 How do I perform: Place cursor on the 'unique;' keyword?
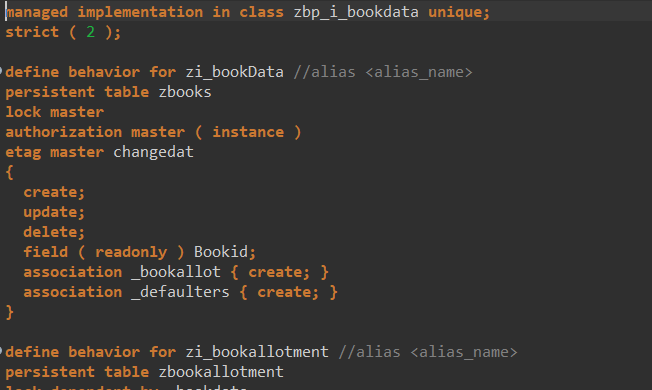(x=459, y=12)
